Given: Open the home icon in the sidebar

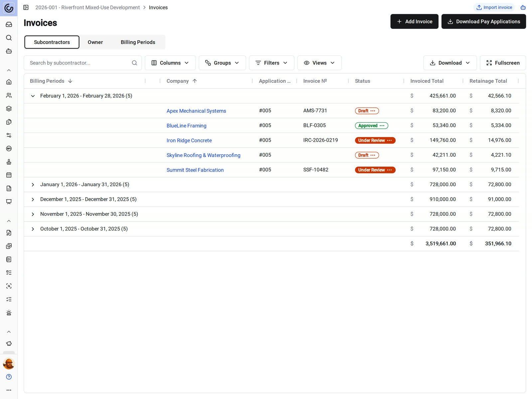Looking at the screenshot, I should click(x=9, y=82).
